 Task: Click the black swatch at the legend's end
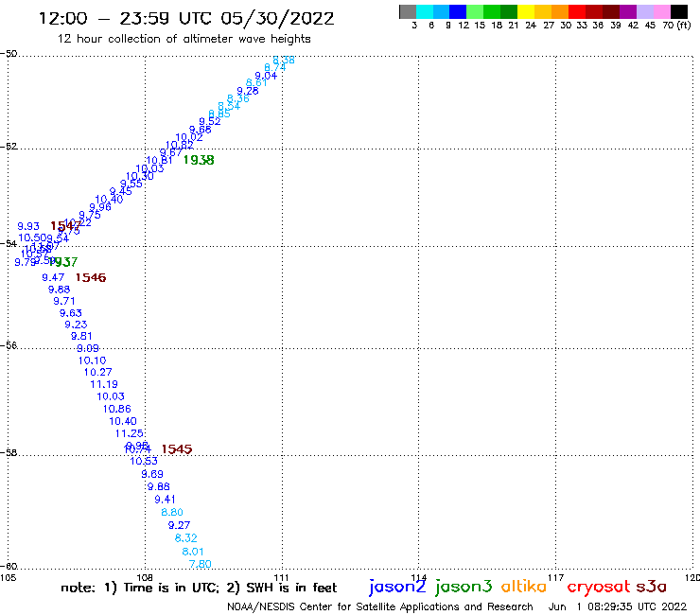pos(679,11)
